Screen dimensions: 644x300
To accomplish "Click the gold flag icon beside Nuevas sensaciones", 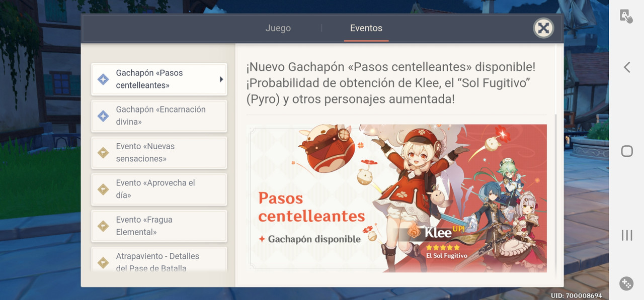I will click(x=103, y=153).
